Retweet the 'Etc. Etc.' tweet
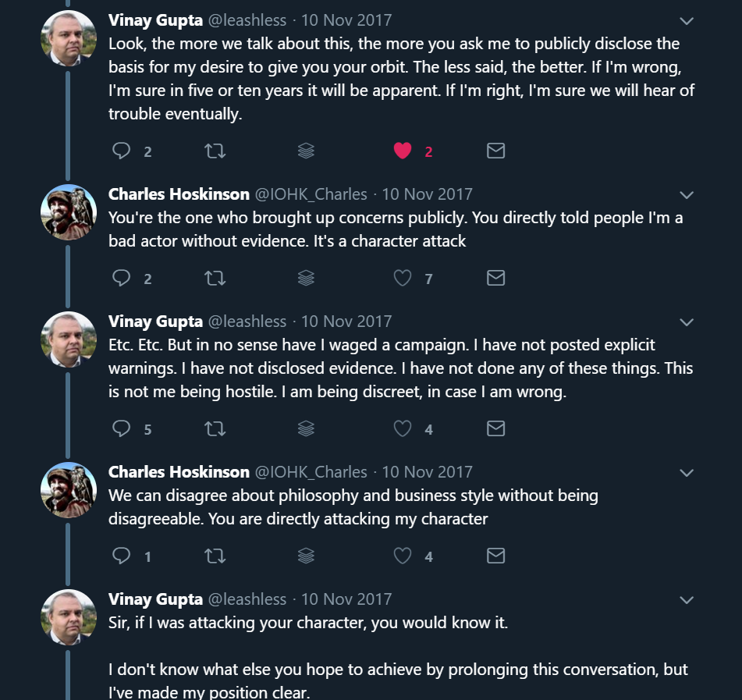This screenshot has width=742, height=700. (x=215, y=428)
